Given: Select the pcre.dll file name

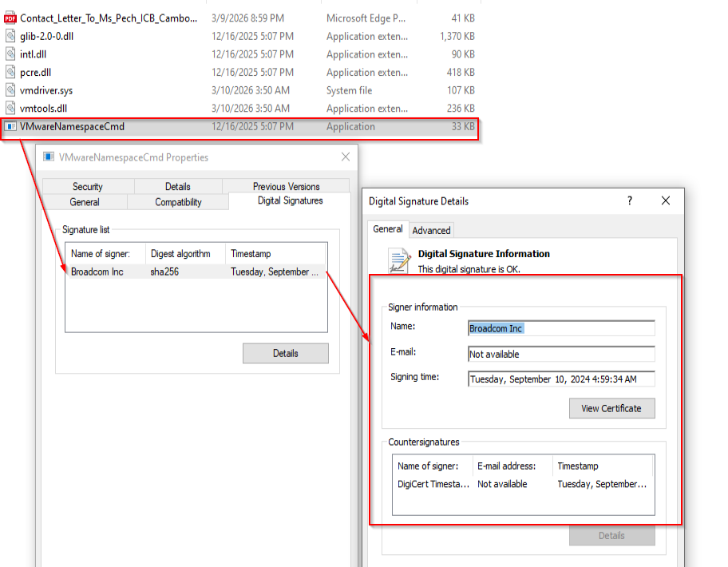Looking at the screenshot, I should (x=35, y=73).
